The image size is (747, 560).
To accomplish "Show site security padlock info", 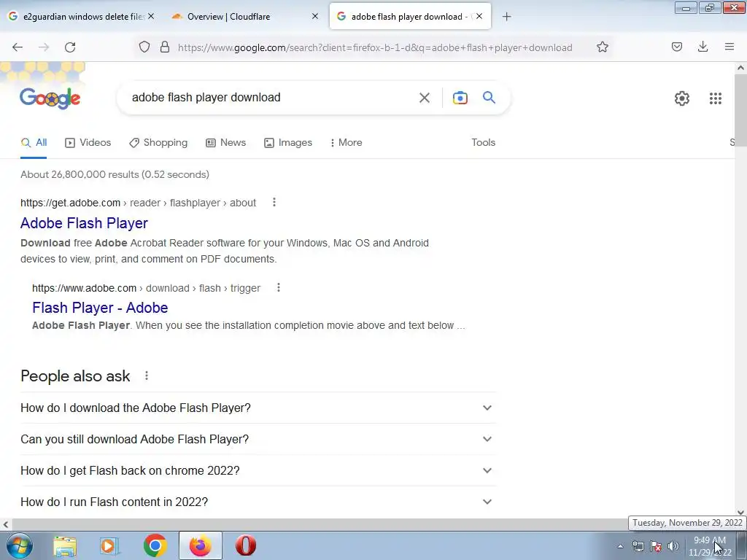I will tap(165, 47).
